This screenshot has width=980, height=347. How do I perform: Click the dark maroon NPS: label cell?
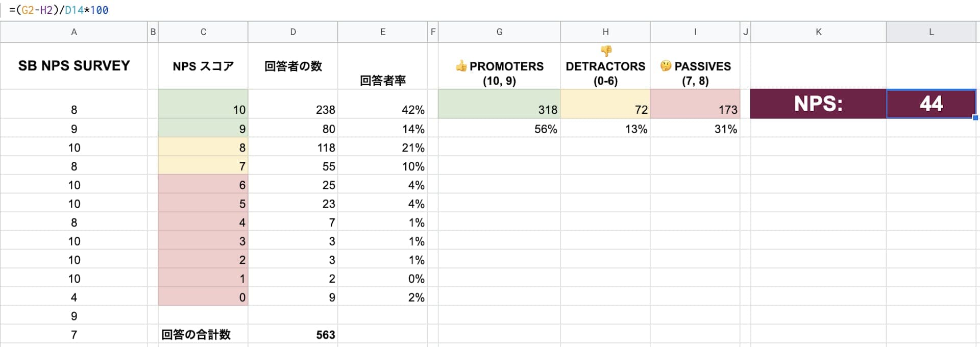point(818,104)
